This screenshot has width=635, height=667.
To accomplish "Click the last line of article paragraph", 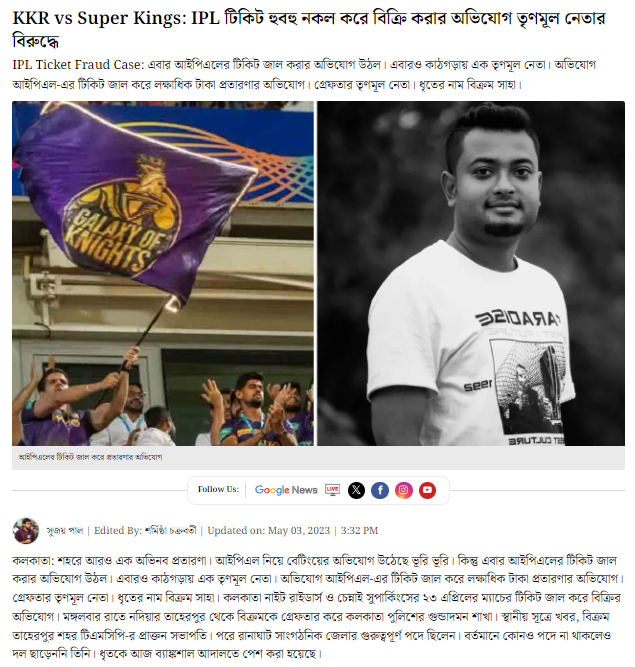I will click(x=168, y=653).
